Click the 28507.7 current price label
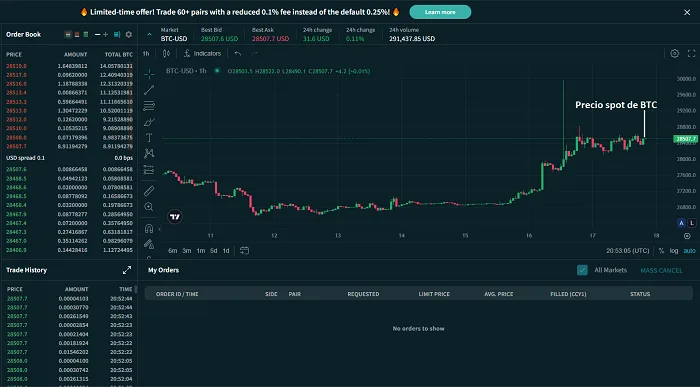This screenshot has width=700, height=387. (685, 139)
